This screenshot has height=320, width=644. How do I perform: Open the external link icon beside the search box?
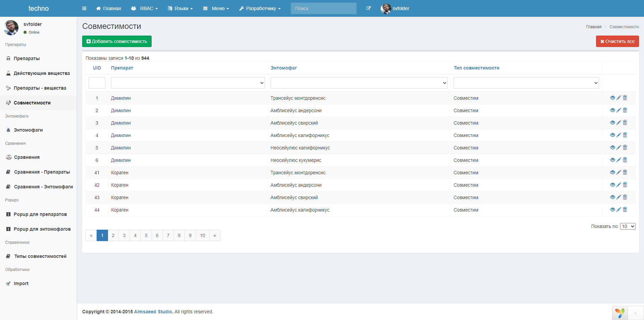pos(368,8)
